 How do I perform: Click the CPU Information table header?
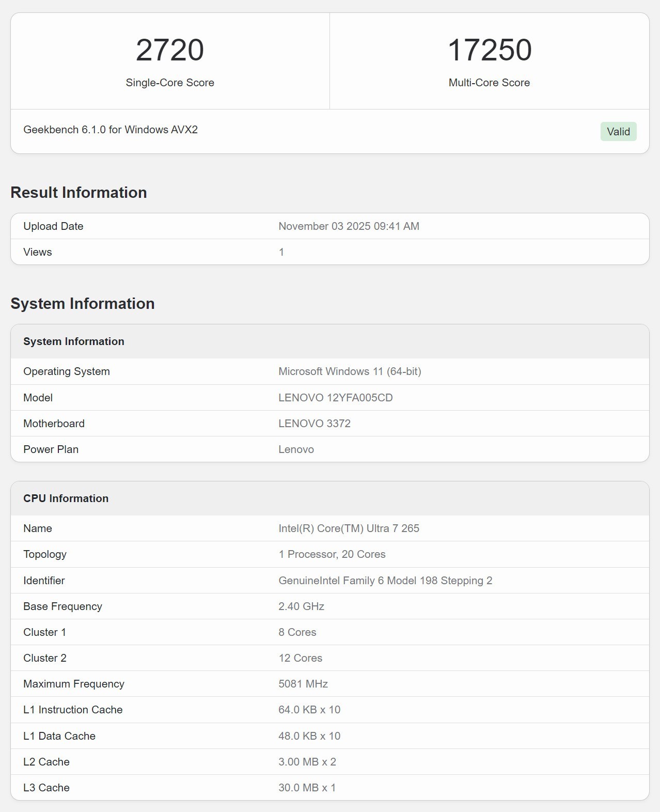tap(66, 498)
